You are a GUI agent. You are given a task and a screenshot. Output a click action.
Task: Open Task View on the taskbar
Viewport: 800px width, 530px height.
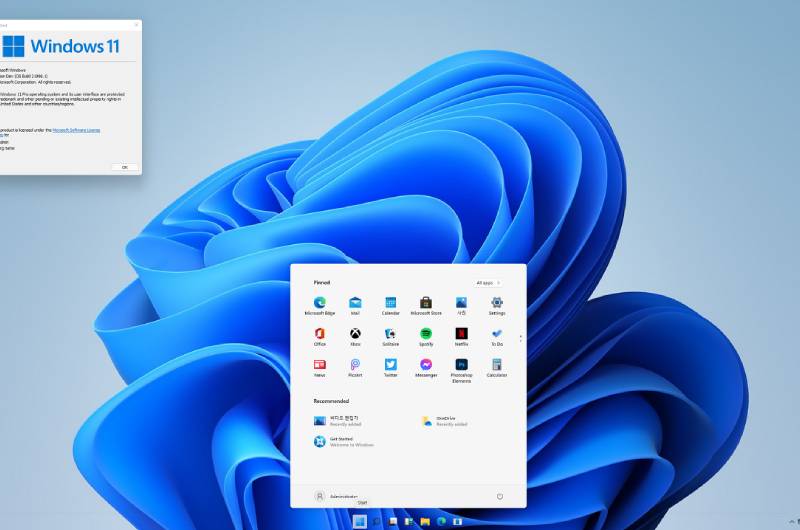(393, 521)
